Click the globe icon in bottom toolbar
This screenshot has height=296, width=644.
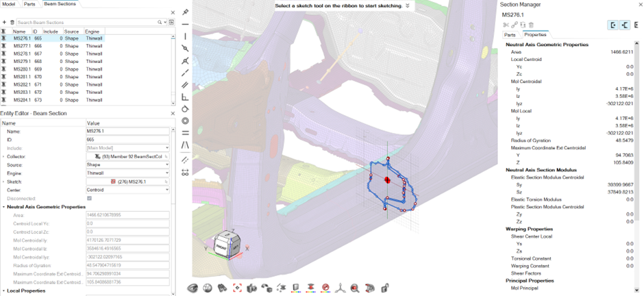208,288
